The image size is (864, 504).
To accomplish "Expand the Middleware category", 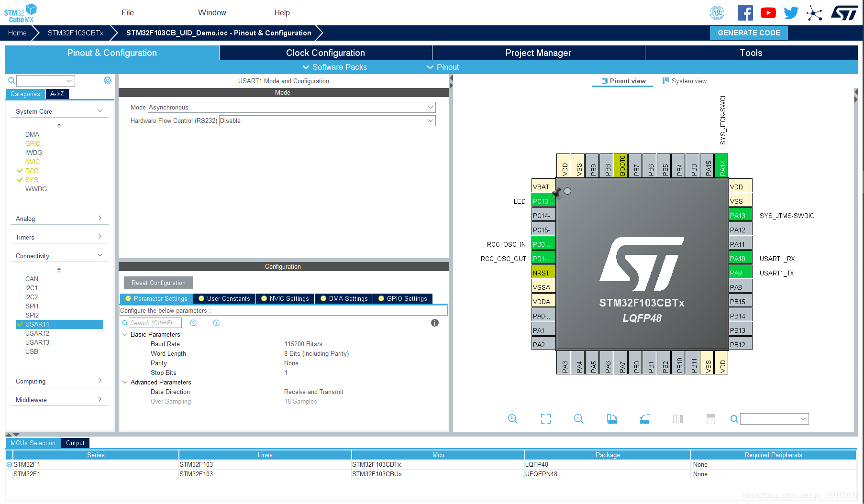I will pyautogui.click(x=59, y=400).
